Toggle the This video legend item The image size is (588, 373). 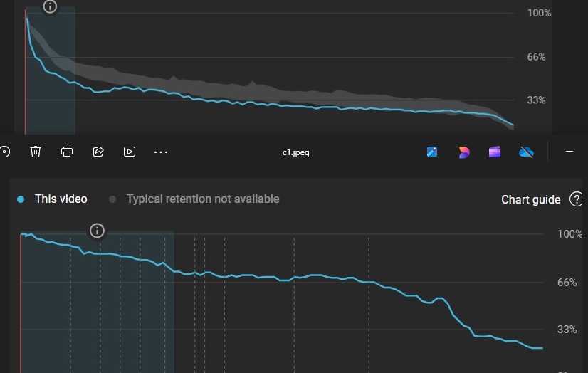53,199
